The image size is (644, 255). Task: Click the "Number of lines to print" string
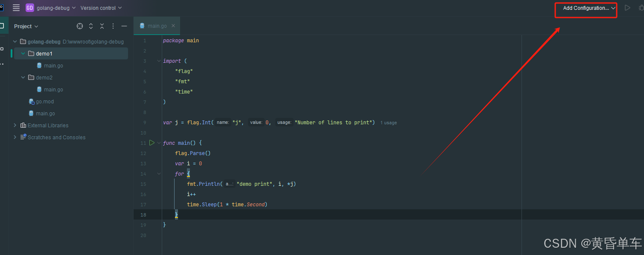333,123
